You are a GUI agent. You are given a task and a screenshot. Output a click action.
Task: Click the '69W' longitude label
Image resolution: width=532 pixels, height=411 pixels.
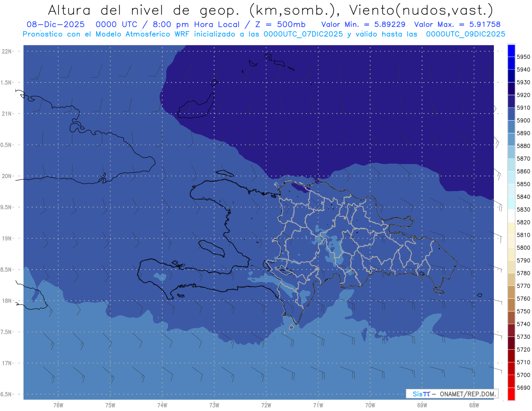[x=422, y=405]
